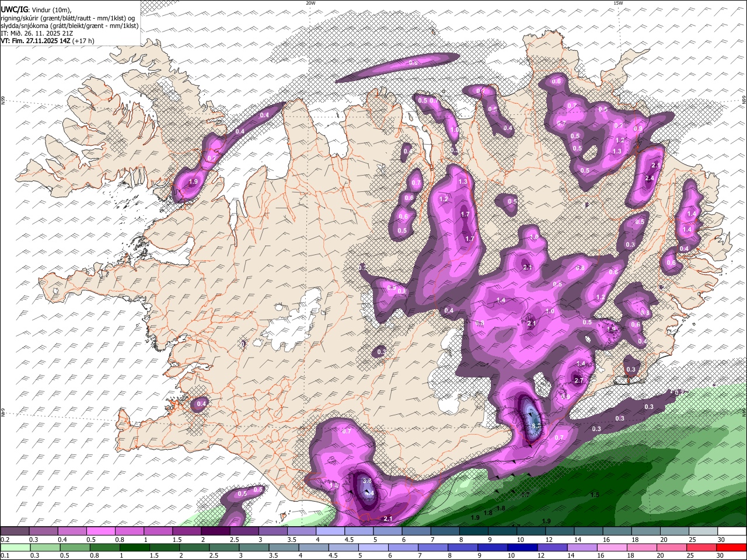Image resolution: width=747 pixels, height=560 pixels.
Task: Click the 1.9 value in the Westfjords blob
Action: 193,182
